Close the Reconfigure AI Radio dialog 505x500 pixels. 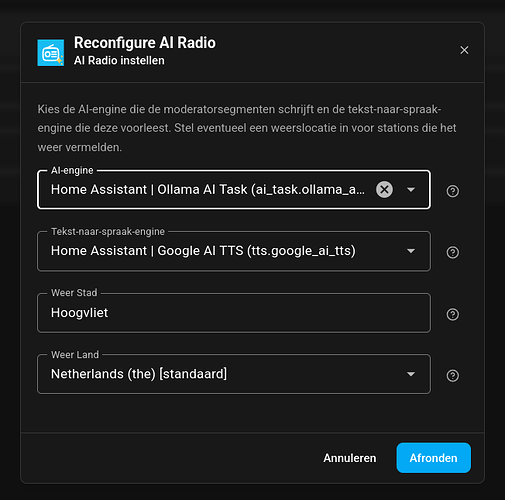click(x=464, y=50)
